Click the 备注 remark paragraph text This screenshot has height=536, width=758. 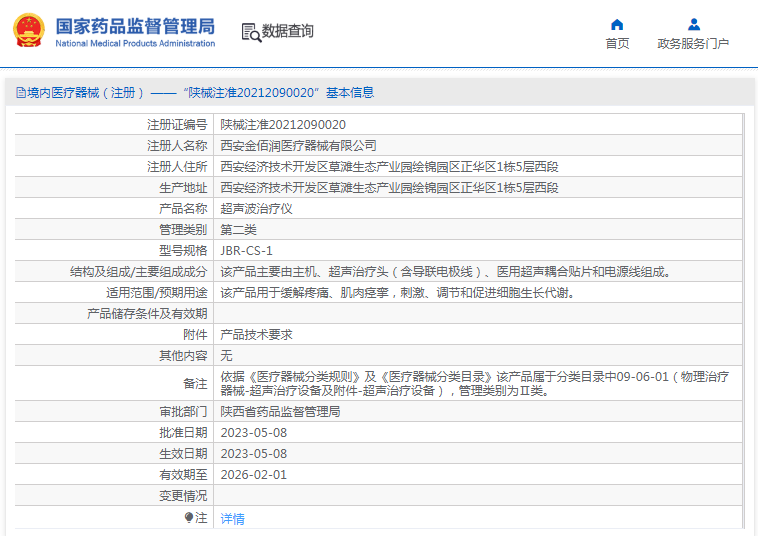pyautogui.click(x=474, y=383)
